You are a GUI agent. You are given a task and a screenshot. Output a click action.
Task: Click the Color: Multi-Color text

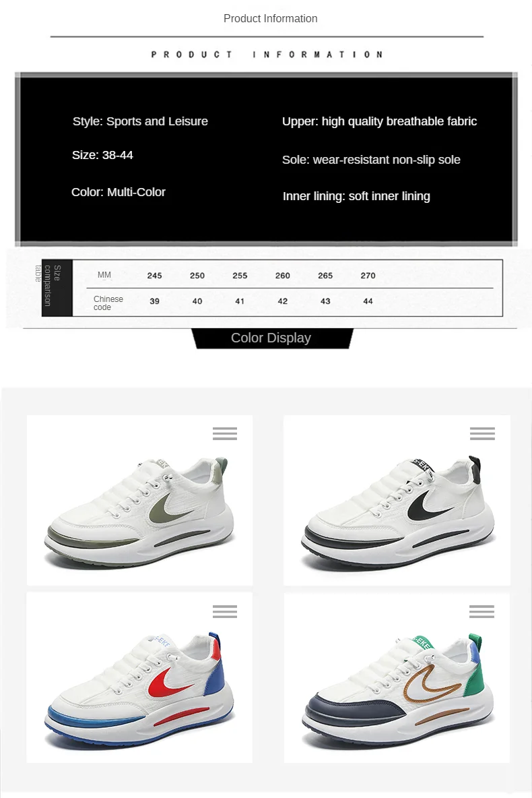click(x=119, y=192)
